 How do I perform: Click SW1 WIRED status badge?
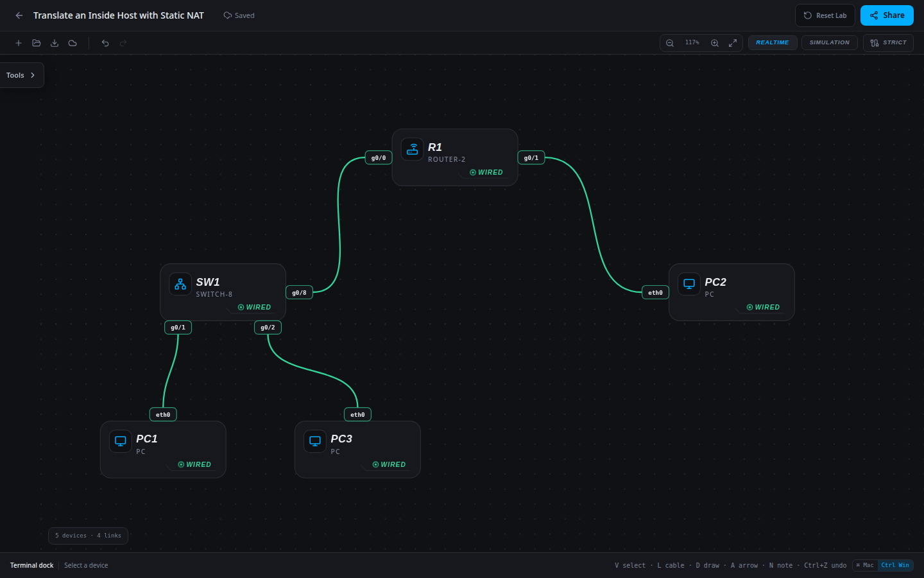[x=254, y=307]
